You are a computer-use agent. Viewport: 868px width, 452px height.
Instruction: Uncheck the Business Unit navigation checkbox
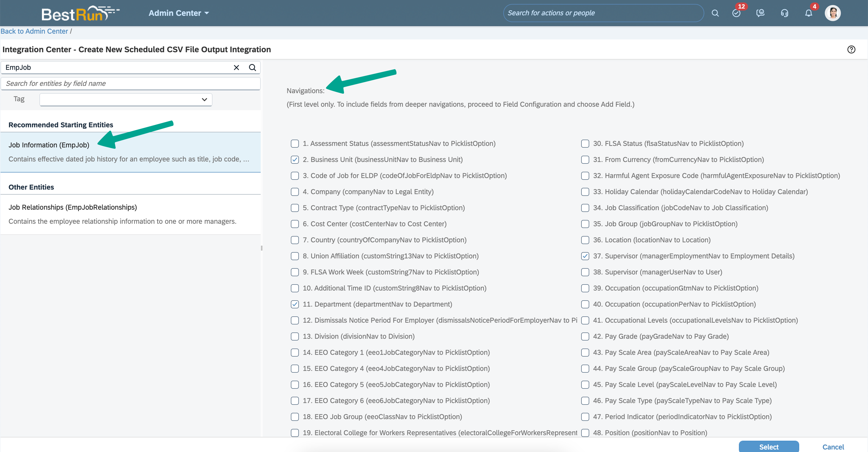pos(295,160)
